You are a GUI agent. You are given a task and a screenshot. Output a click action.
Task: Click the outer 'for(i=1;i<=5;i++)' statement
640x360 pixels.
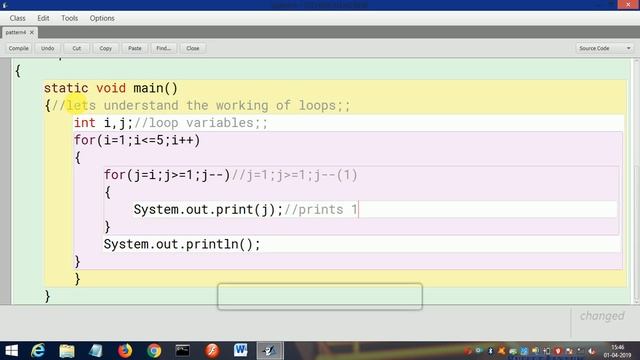pos(137,140)
